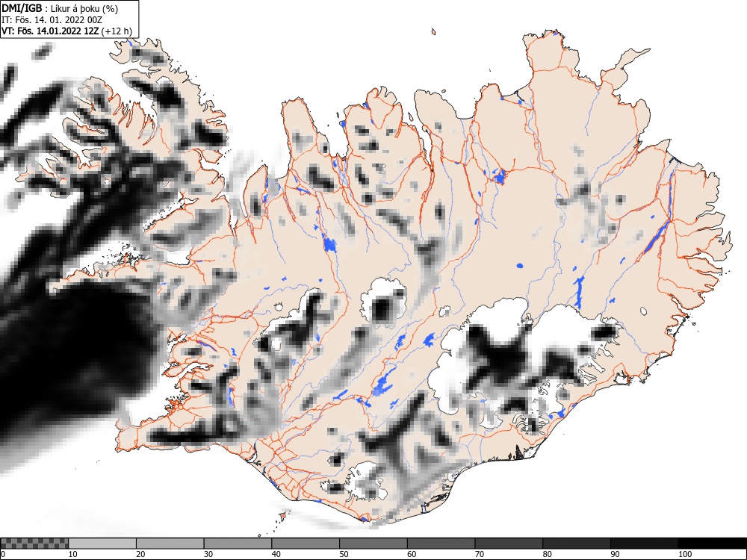
Task: Click the 20–30% gray legend swatch
Action: pyautogui.click(x=170, y=544)
